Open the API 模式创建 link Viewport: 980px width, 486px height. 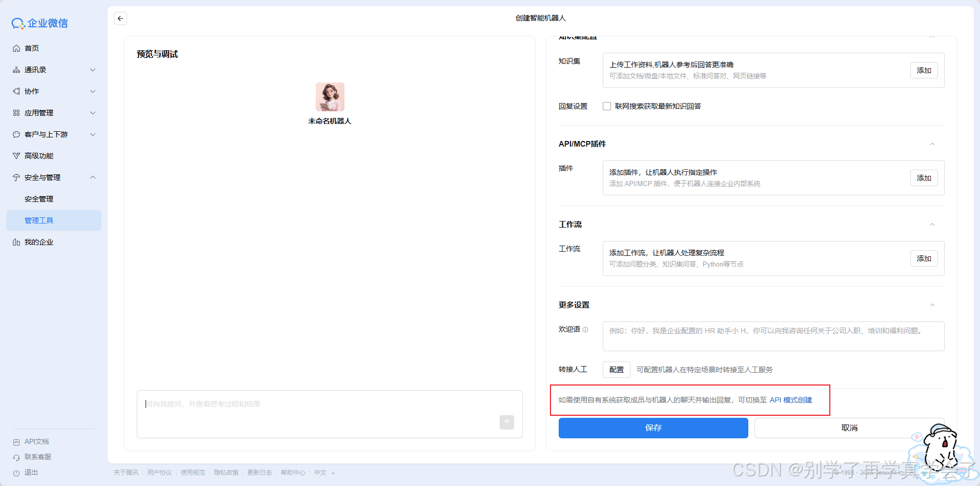coord(791,400)
